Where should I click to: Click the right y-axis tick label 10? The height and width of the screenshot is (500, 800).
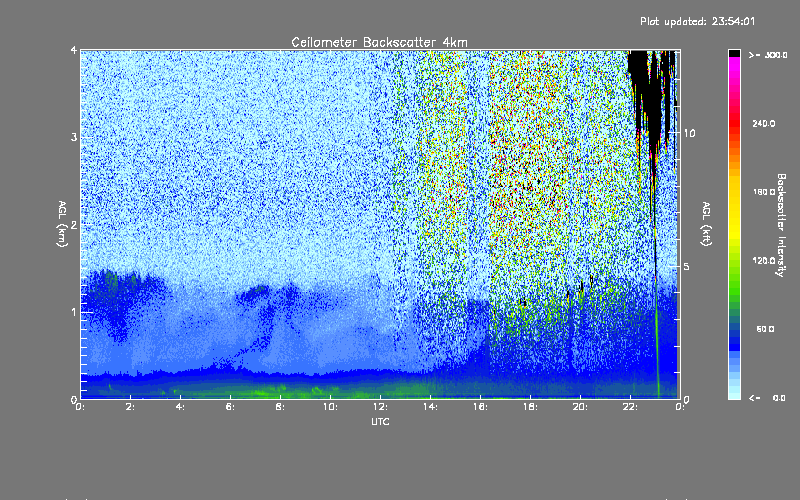689,133
